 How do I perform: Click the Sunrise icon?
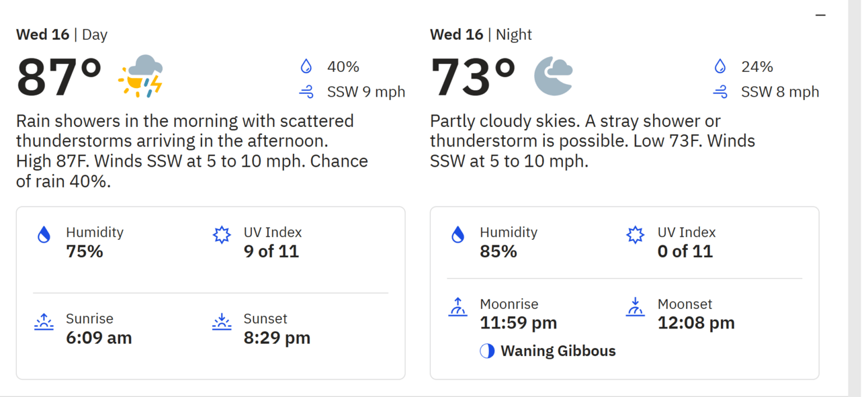(x=44, y=321)
